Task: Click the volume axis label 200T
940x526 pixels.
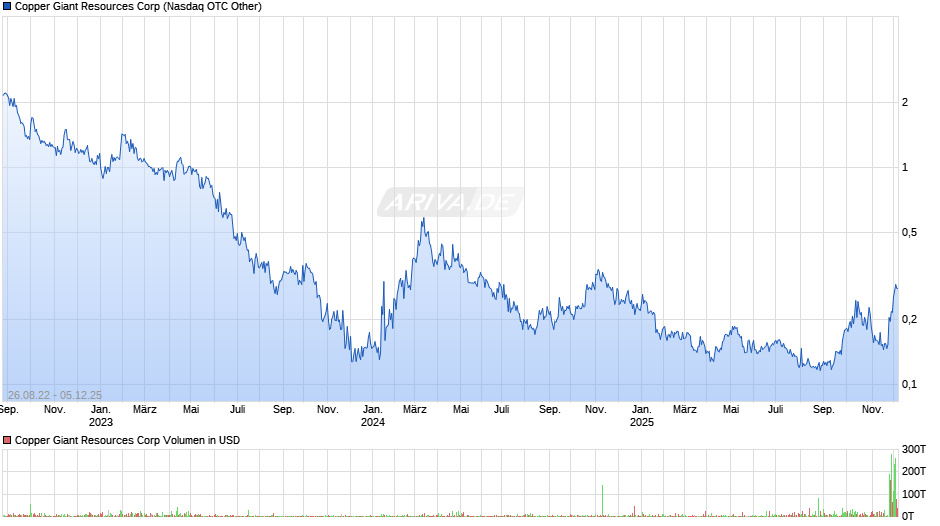Action: click(x=914, y=471)
